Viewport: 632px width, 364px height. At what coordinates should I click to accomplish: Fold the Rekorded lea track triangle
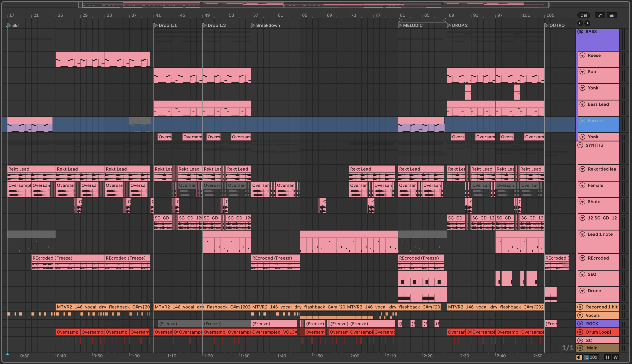point(582,169)
